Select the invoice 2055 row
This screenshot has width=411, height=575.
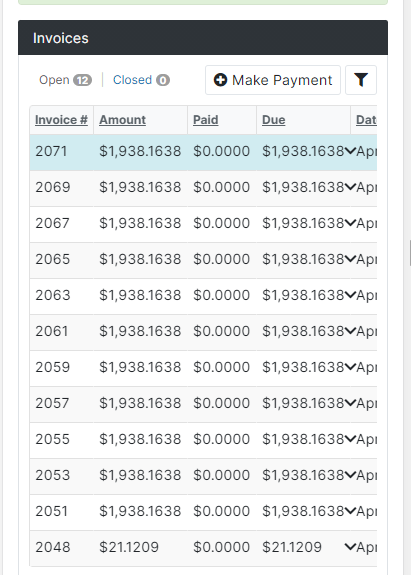tap(203, 440)
